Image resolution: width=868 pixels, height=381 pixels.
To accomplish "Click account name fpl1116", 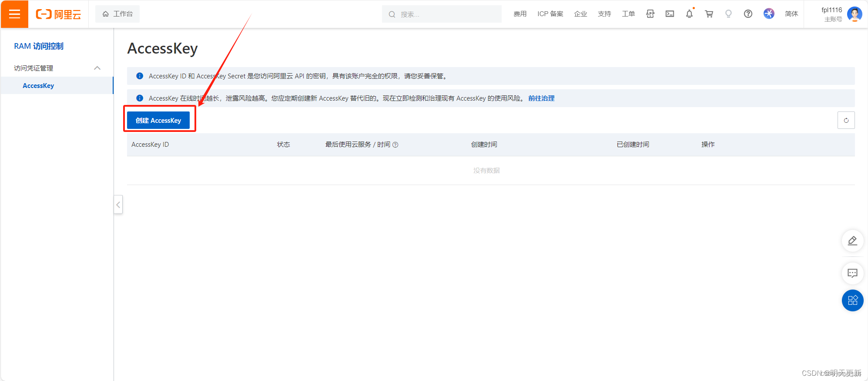I will click(831, 10).
